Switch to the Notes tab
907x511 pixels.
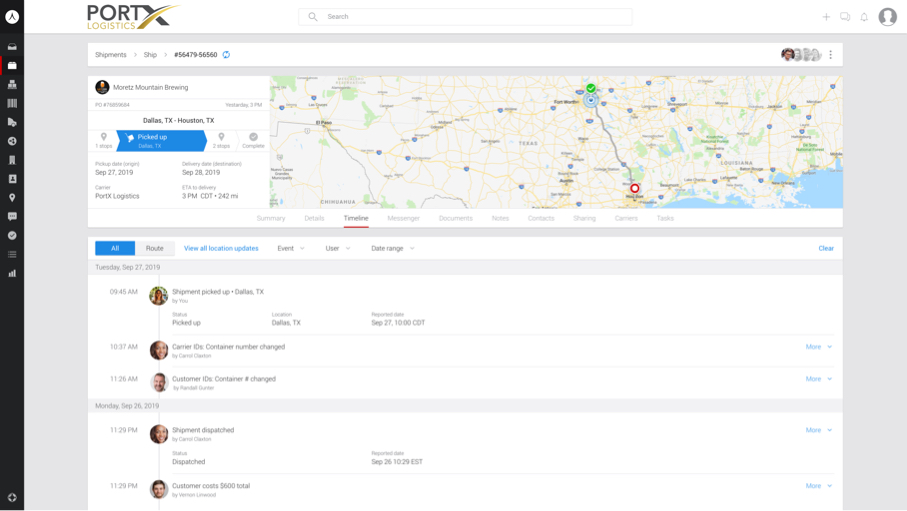point(500,218)
